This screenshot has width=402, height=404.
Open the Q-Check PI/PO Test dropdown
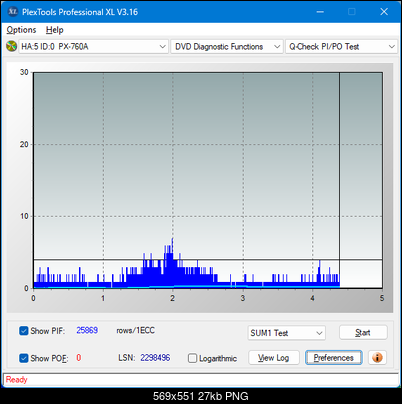tap(341, 47)
